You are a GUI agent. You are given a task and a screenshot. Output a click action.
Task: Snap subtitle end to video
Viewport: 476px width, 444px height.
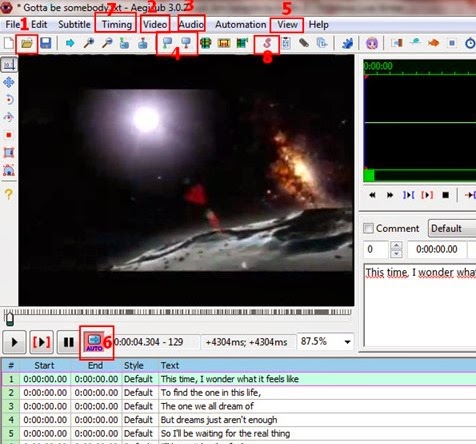[186, 43]
